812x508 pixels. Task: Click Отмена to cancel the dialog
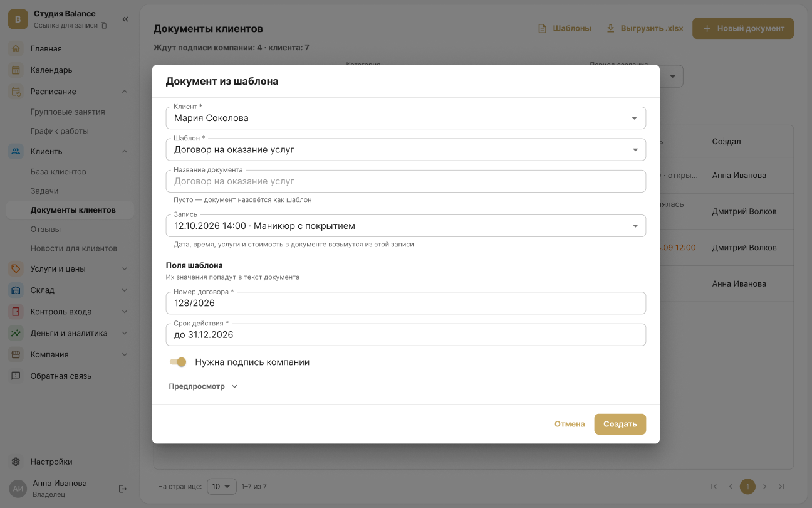coord(570,424)
